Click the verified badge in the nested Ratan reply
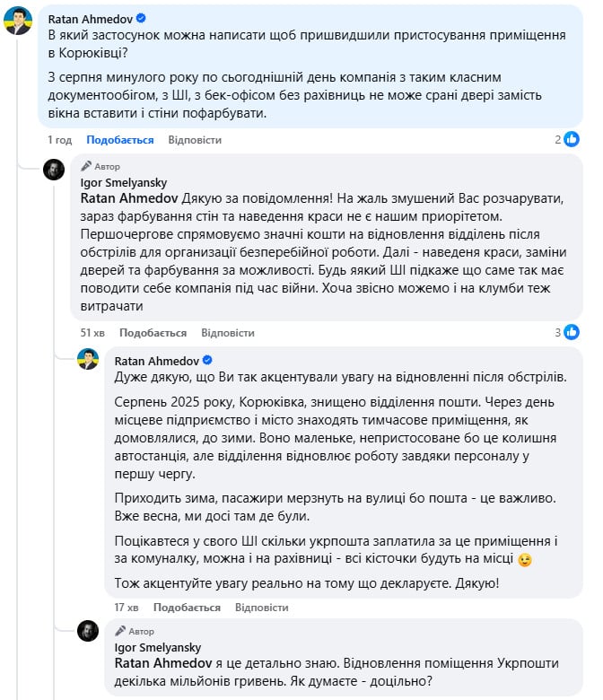Screen dimensions: 603x700 pos(208,360)
